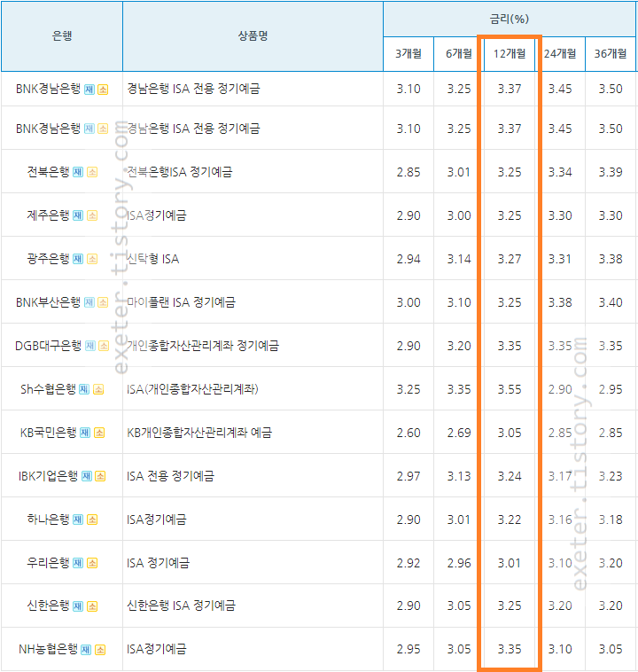The image size is (638, 672).
Task: Click the 소 badge next to 우리은행
Action: click(92, 563)
